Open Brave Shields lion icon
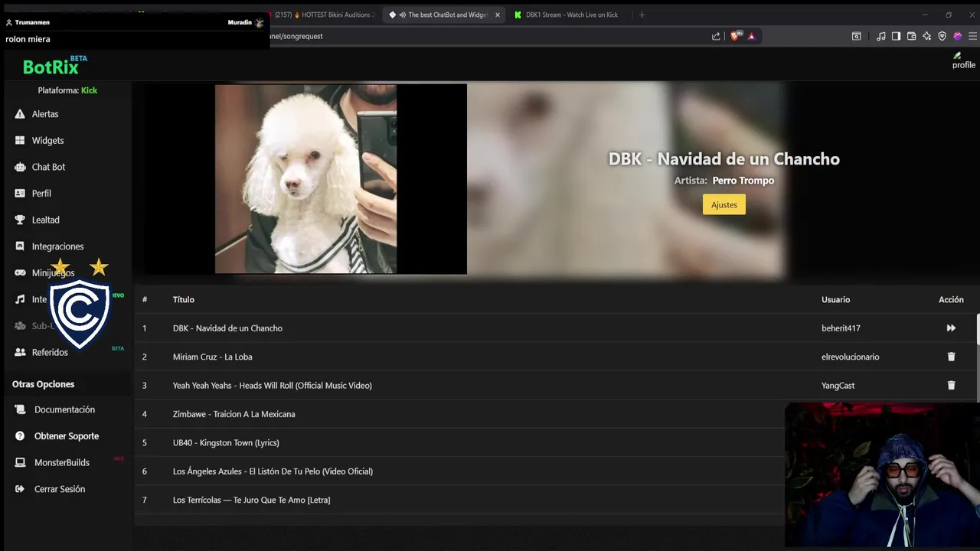 (x=736, y=36)
